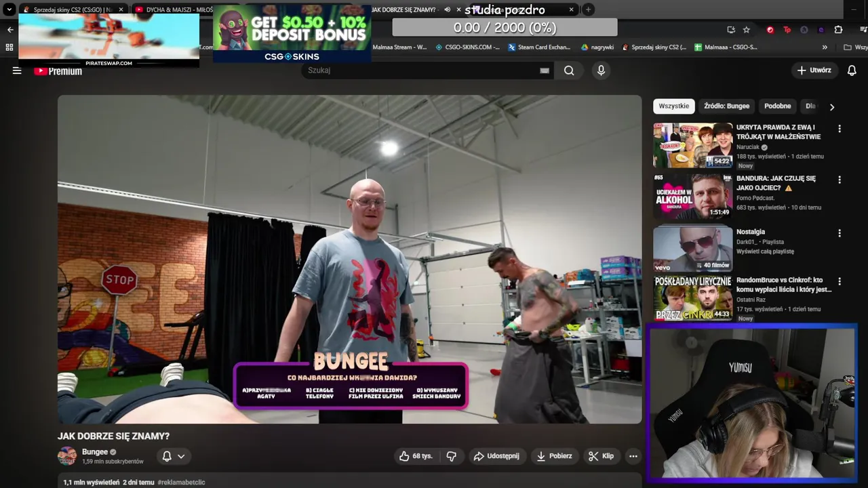Open browser extensions puzzle icon
The width and height of the screenshot is (868, 488).
tap(838, 30)
